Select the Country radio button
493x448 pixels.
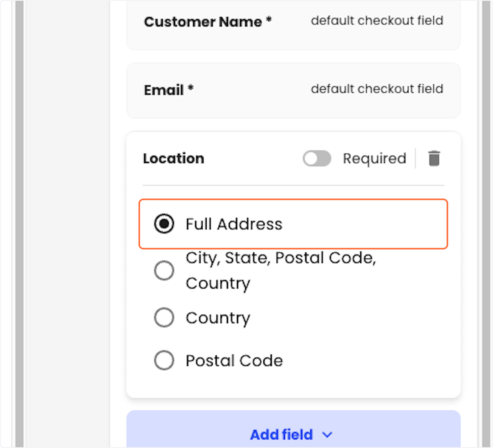point(164,318)
